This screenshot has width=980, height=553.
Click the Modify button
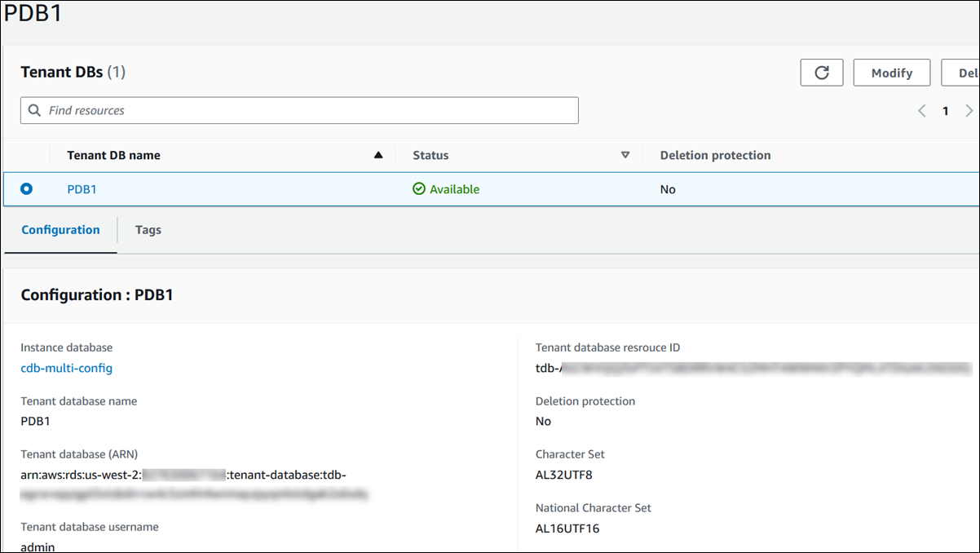[891, 72]
